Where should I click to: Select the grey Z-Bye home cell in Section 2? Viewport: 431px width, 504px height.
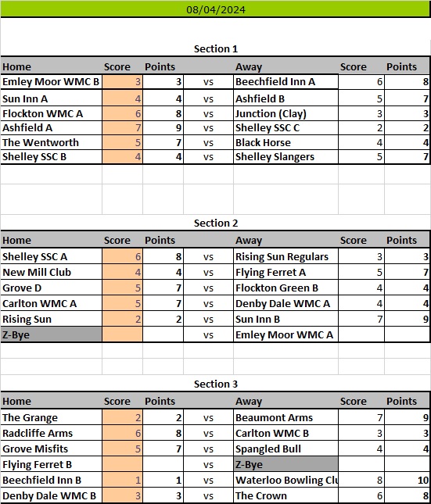51,334
